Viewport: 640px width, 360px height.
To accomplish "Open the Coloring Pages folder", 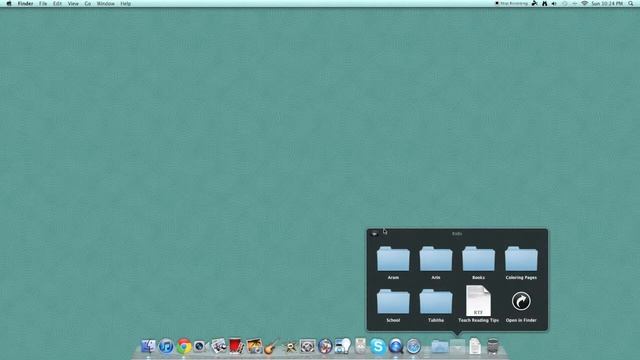I will (521, 259).
